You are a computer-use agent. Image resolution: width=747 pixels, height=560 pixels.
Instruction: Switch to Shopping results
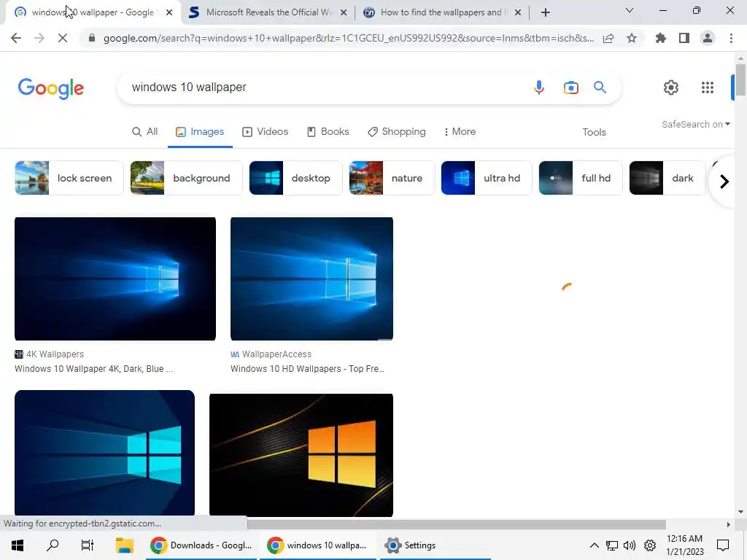(x=397, y=132)
